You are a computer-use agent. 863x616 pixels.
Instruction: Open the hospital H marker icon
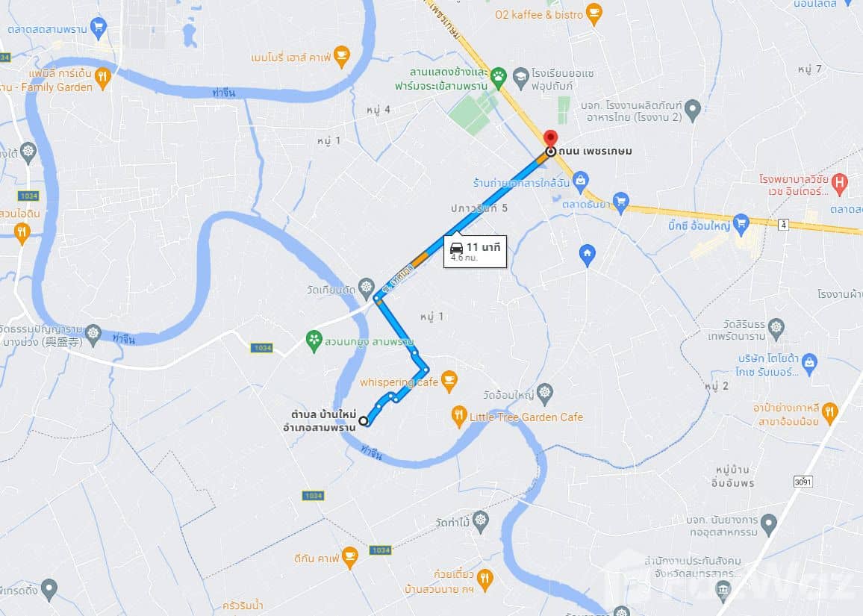tap(839, 184)
